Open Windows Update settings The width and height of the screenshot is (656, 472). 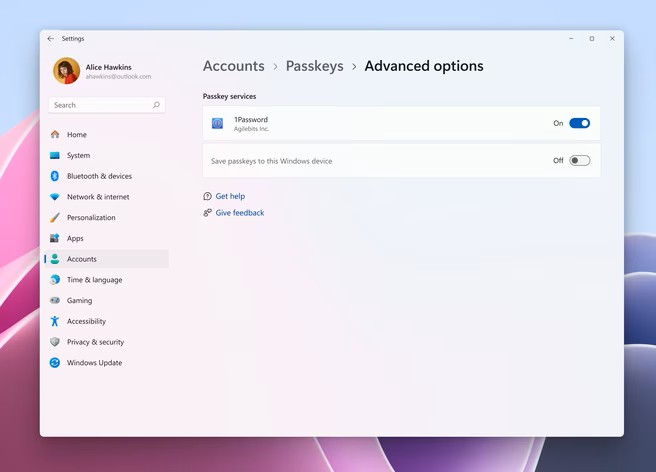[94, 363]
